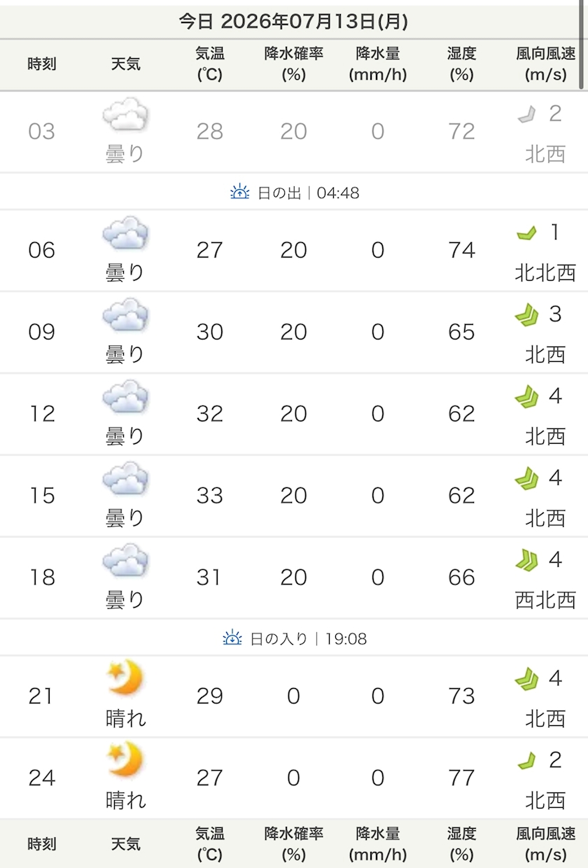Viewport: 588px width, 868px height.
Task: Select the top 降水確率 (%) column header
Action: (294, 64)
